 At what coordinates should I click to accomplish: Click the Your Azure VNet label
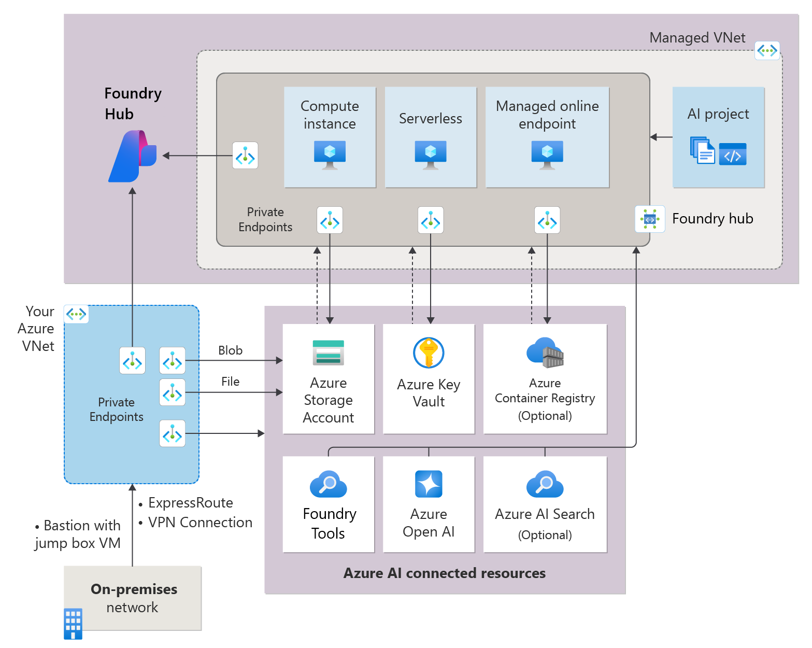[x=36, y=329]
